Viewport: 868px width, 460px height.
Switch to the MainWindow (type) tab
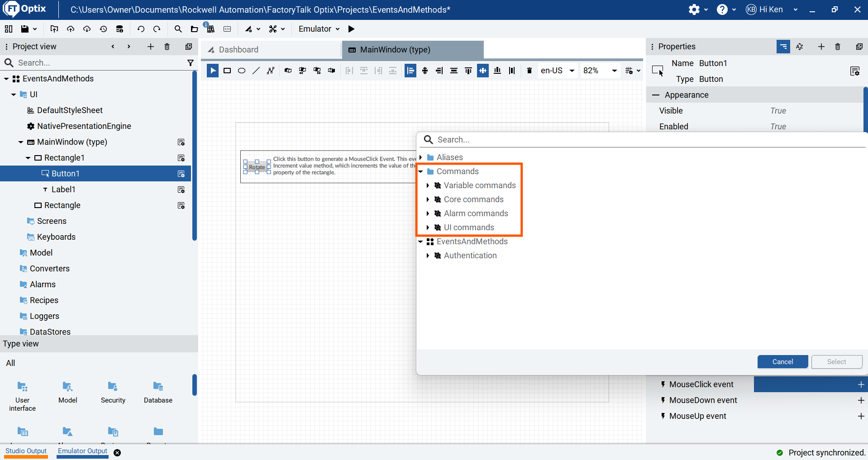click(x=413, y=50)
